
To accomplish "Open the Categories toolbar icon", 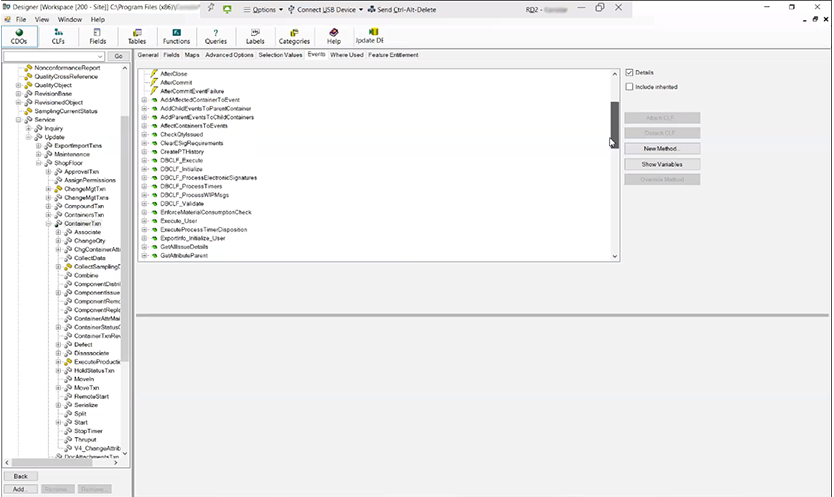I will click(294, 36).
